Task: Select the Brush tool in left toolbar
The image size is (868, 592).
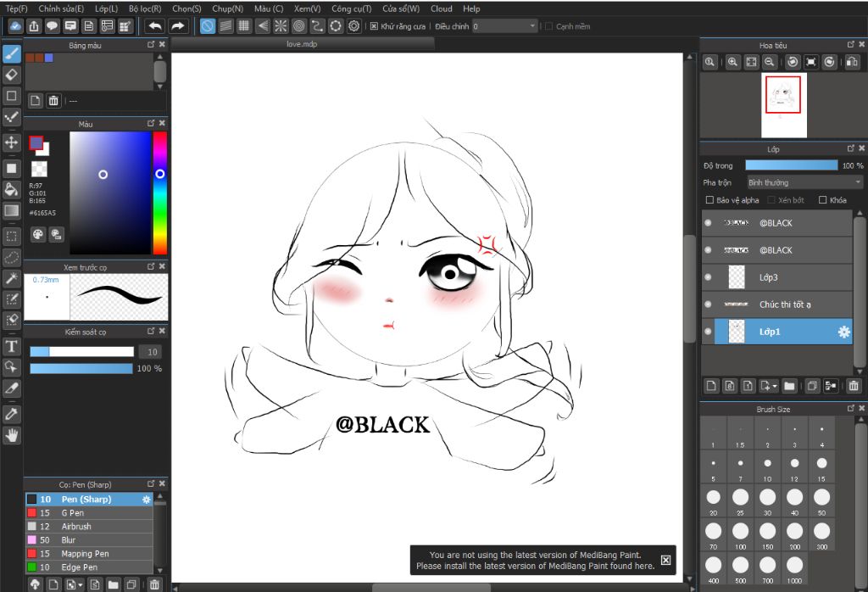Action: pos(12,53)
